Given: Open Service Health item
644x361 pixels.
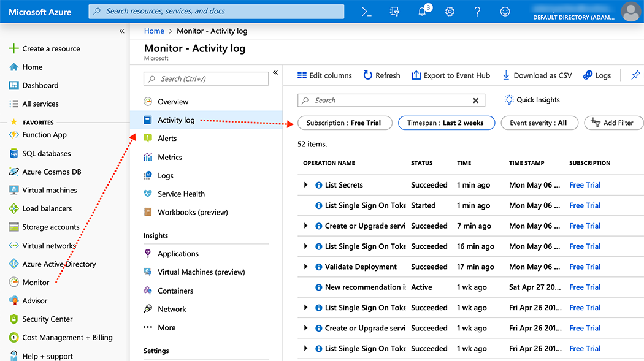Looking at the screenshot, I should (174, 194).
